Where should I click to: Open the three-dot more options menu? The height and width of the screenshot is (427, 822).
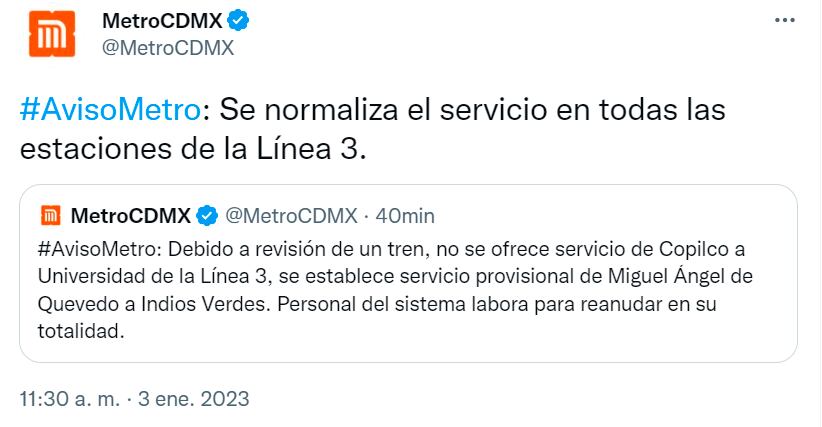(786, 20)
